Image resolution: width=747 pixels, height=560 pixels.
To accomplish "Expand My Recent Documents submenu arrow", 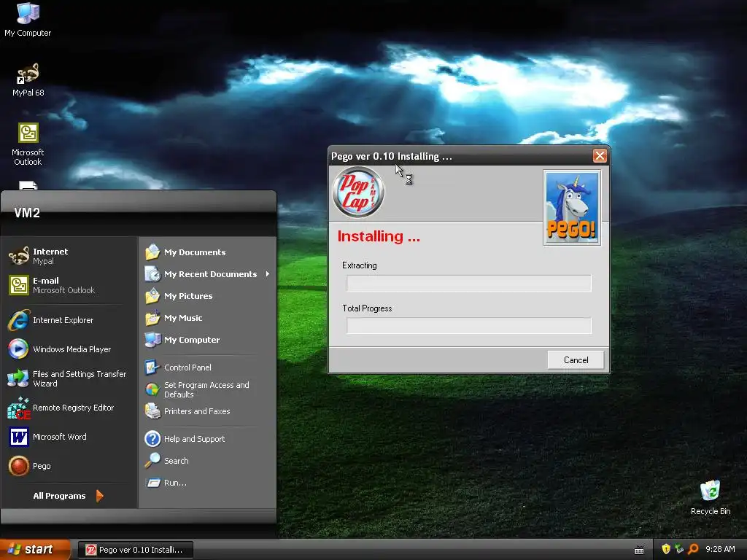I will [268, 274].
